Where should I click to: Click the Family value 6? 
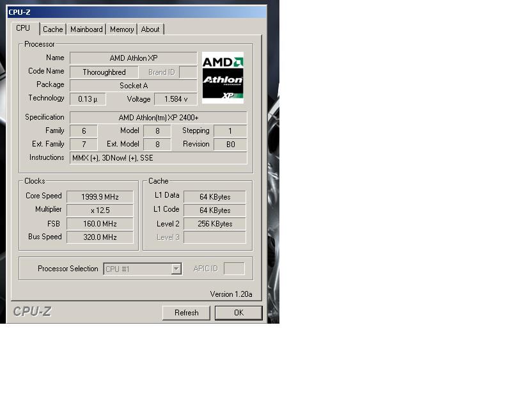click(84, 130)
